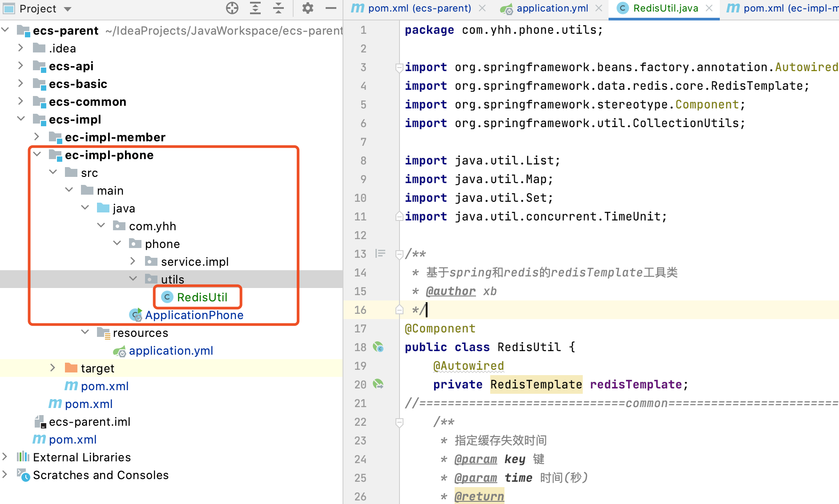Fold the Javadoc comment at line 13
Image resolution: width=839 pixels, height=504 pixels.
tap(399, 254)
